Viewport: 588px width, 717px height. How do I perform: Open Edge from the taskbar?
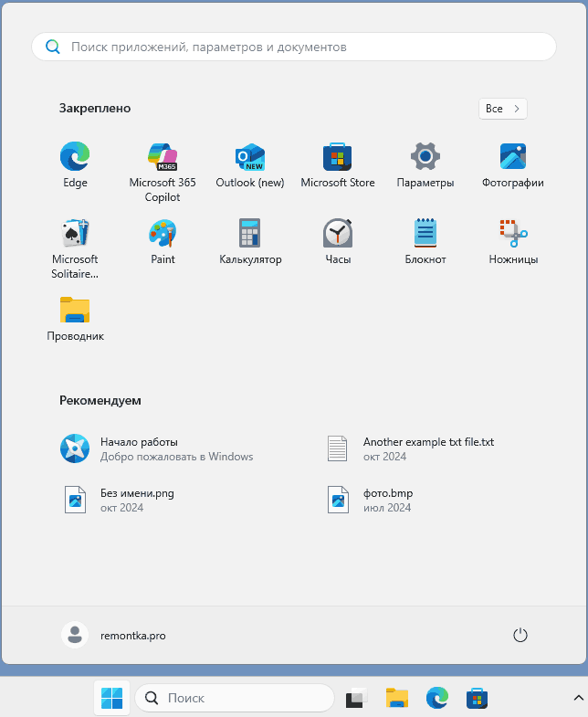(437, 698)
